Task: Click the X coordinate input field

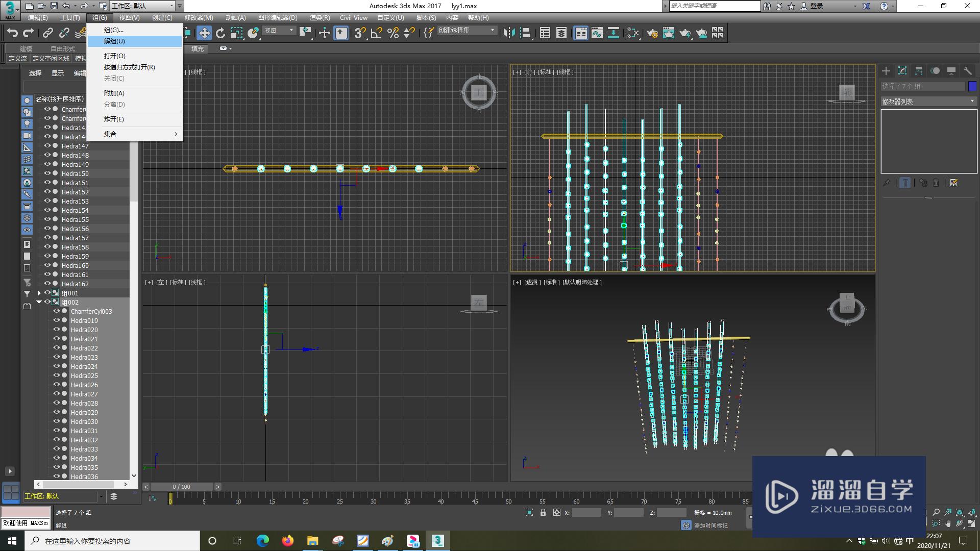Action: tap(586, 513)
